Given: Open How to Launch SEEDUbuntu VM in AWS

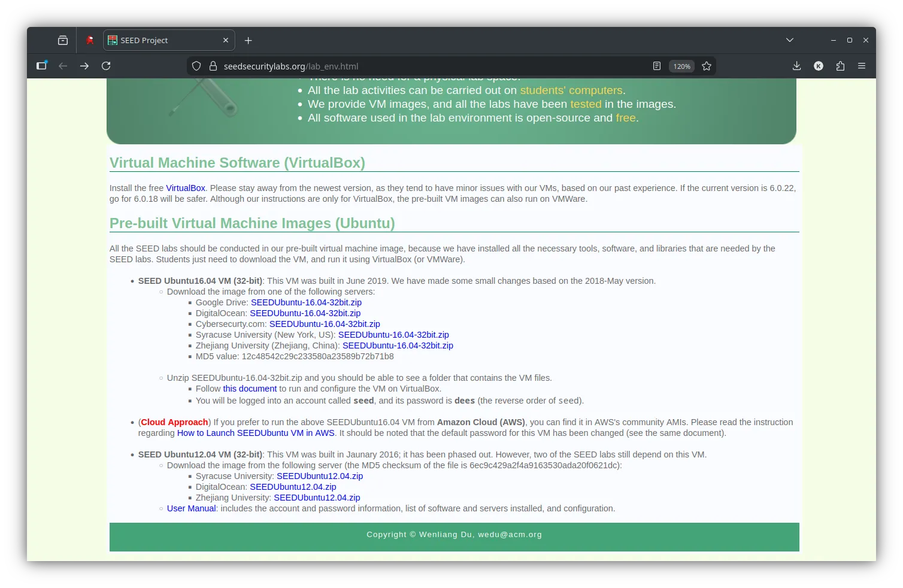Looking at the screenshot, I should 256,433.
